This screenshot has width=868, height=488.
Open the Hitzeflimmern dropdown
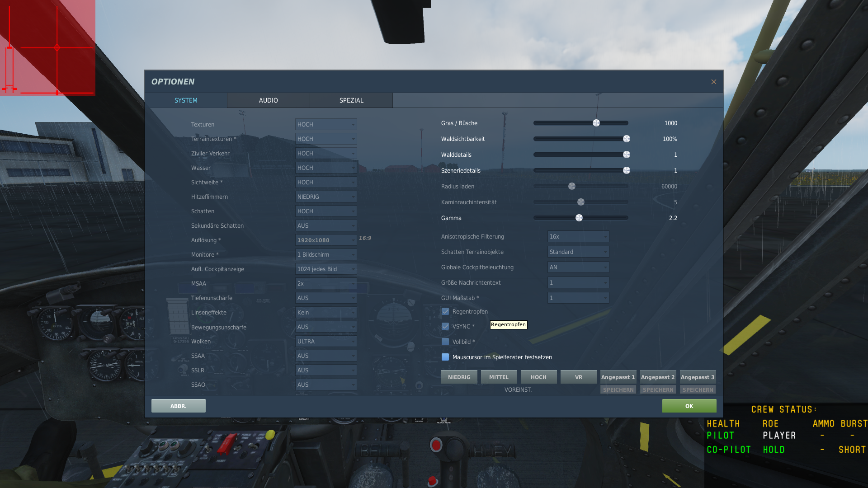point(326,197)
